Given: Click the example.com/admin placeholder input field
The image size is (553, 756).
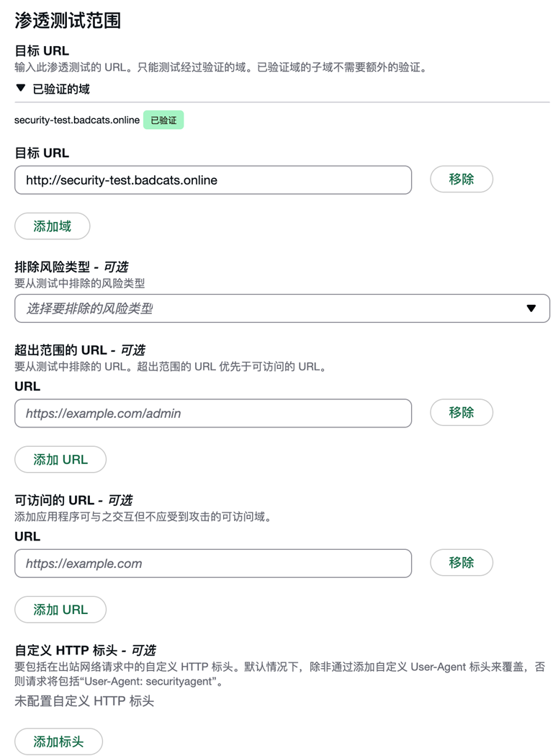Looking at the screenshot, I should tap(212, 413).
